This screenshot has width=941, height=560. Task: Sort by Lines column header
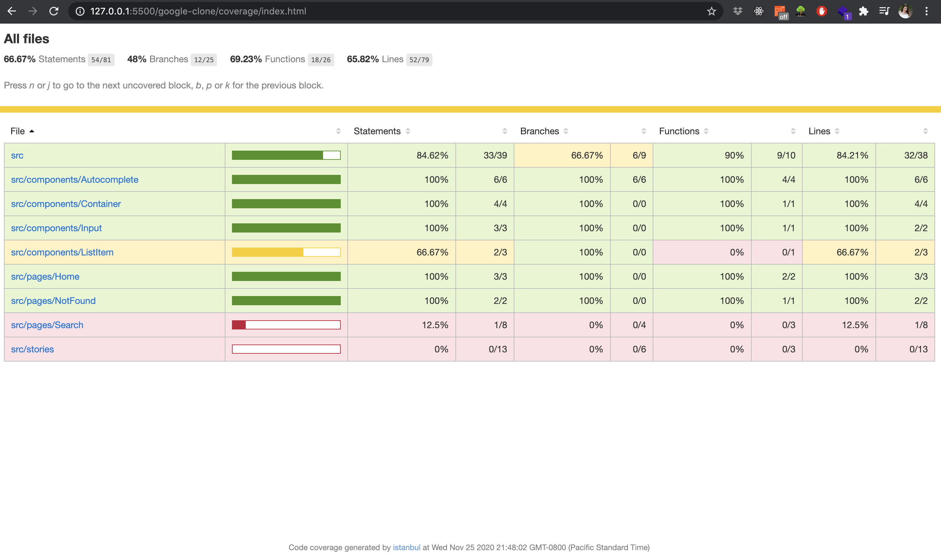coord(824,131)
